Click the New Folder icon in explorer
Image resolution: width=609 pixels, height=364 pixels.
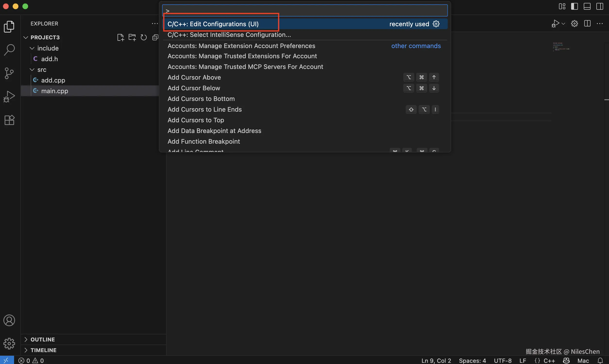(132, 37)
